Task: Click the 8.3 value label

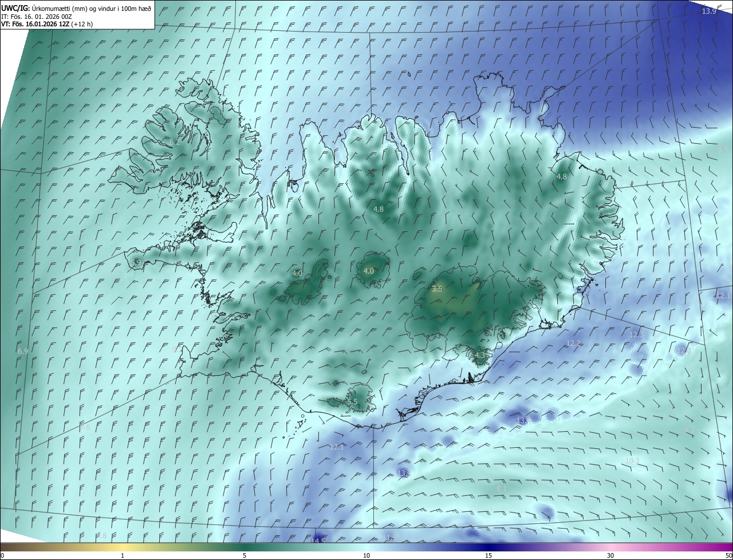Action: (x=689, y=429)
